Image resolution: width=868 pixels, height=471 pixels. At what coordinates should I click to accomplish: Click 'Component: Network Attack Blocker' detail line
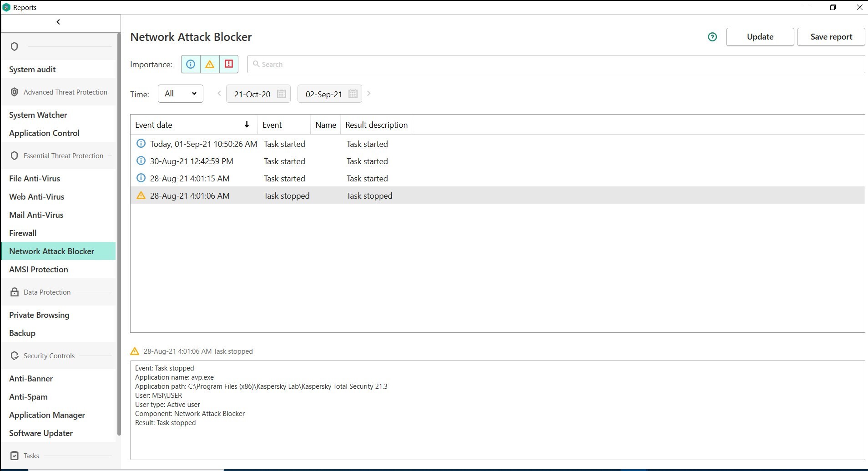190,414
